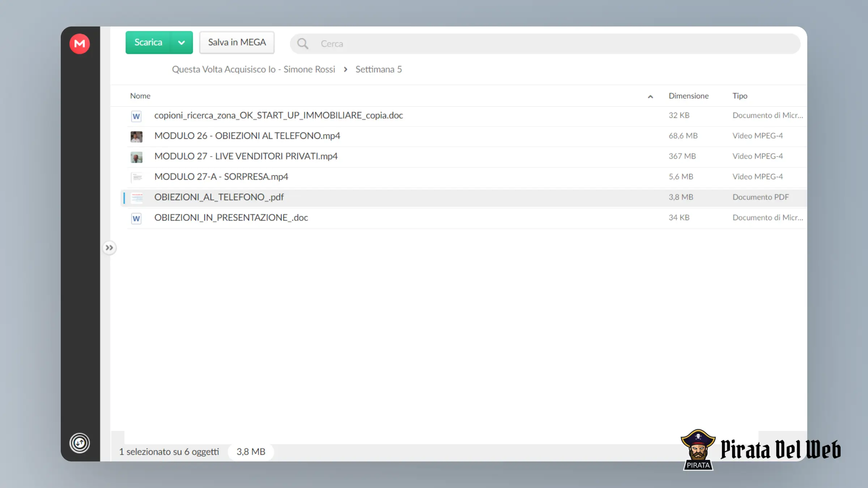Click the 68,6 MB size cell
This screenshot has width=868, height=488.
[683, 136]
